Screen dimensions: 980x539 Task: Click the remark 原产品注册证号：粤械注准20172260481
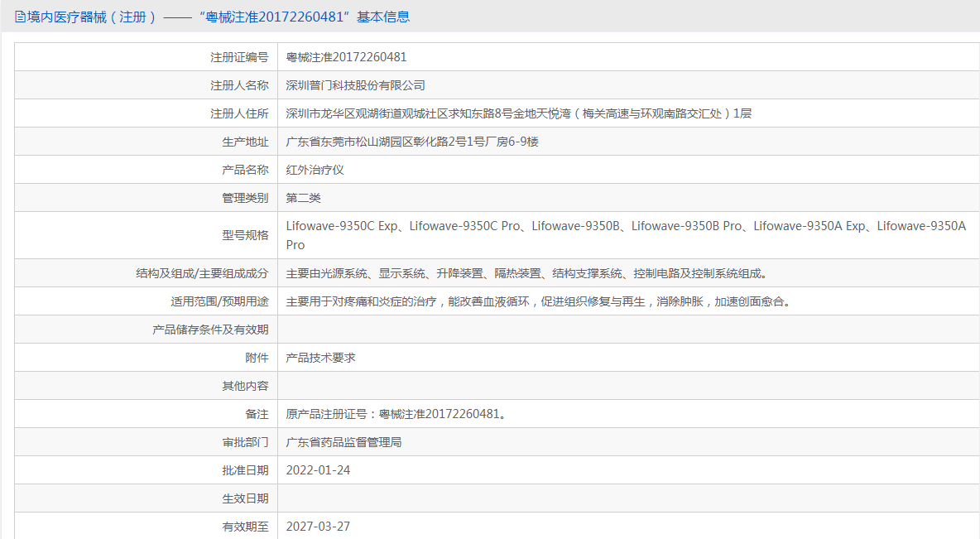tap(396, 414)
